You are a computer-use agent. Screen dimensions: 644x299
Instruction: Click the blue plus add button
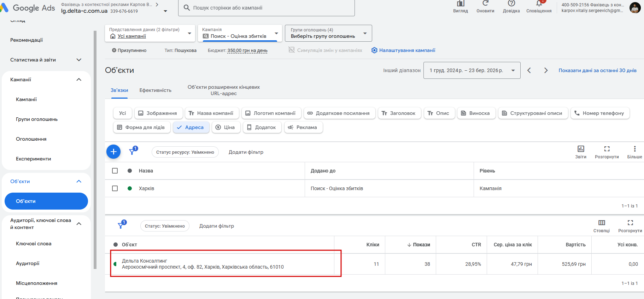coord(113,152)
